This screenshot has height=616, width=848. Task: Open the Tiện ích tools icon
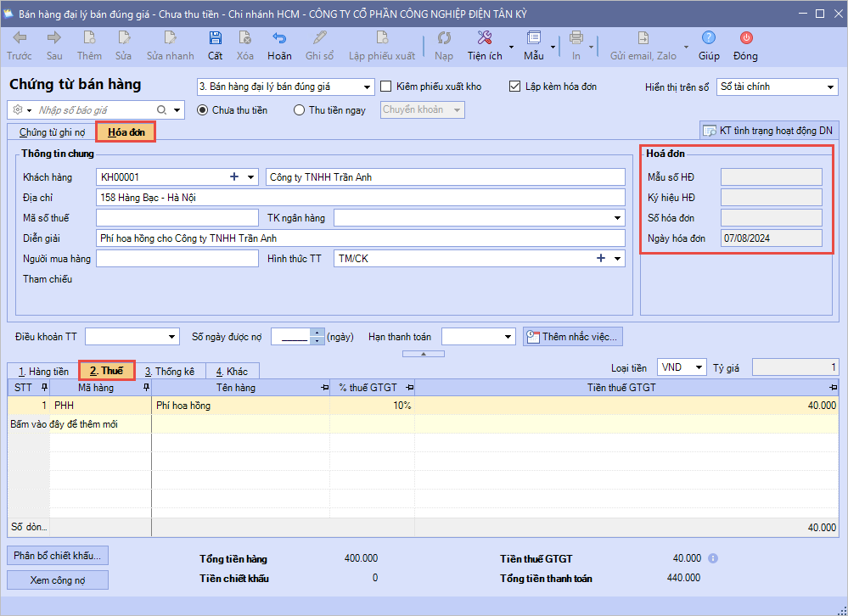click(x=485, y=38)
